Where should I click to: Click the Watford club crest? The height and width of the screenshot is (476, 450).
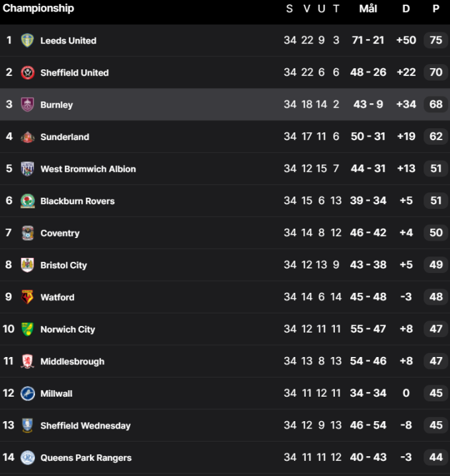(27, 297)
